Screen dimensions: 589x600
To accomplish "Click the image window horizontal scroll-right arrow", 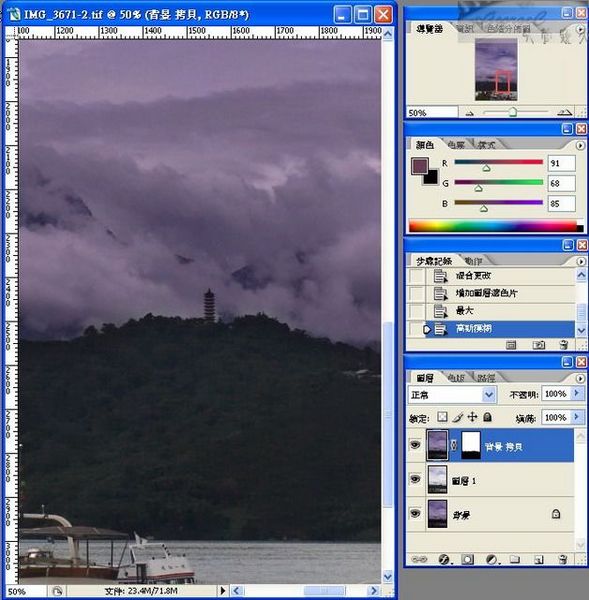I will [x=374, y=590].
